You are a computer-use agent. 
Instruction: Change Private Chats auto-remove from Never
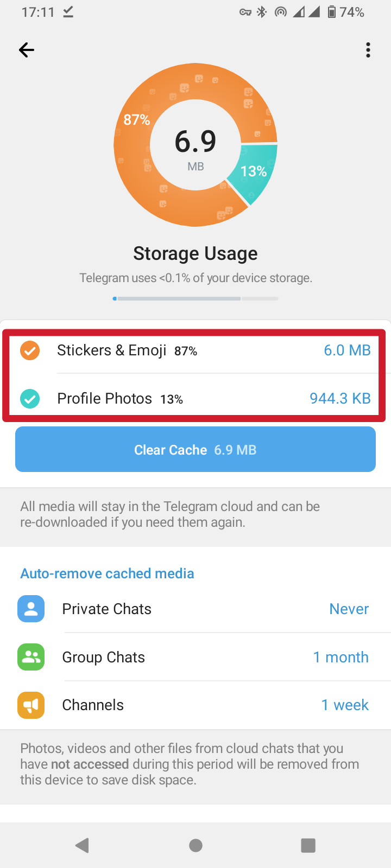pyautogui.click(x=349, y=609)
